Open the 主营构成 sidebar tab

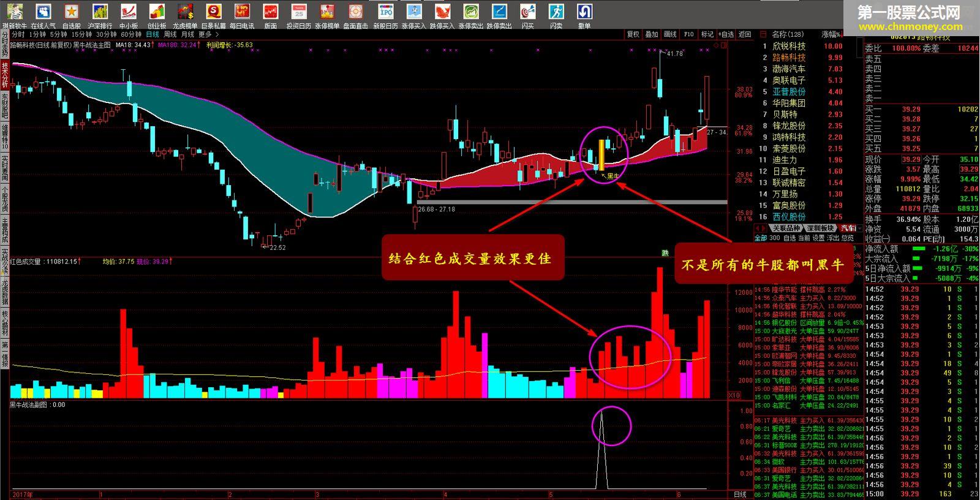(5, 231)
